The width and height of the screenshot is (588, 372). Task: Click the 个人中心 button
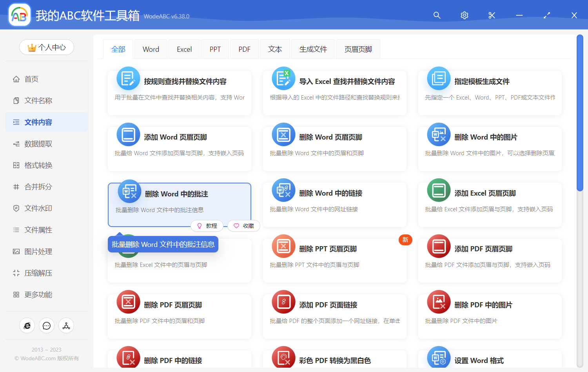pos(47,47)
